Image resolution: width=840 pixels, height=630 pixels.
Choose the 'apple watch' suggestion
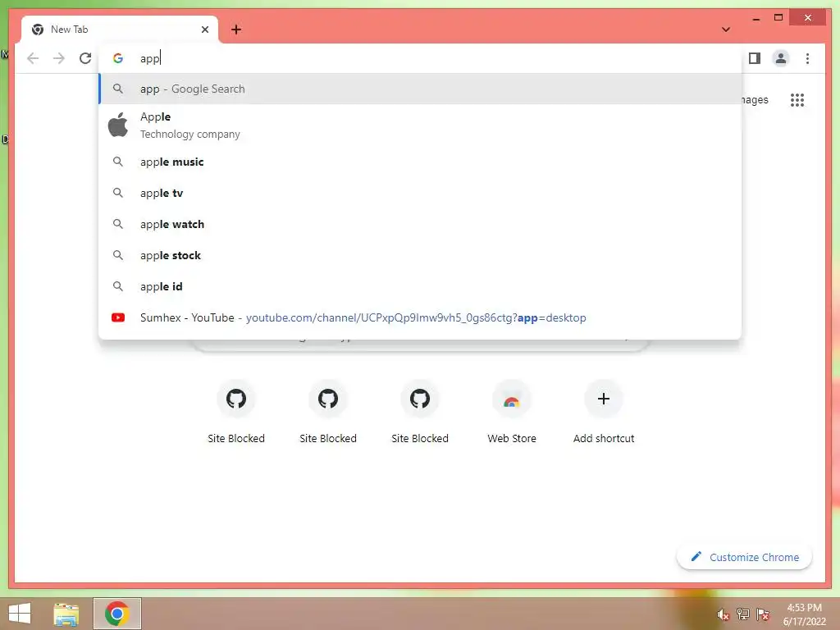point(421,224)
